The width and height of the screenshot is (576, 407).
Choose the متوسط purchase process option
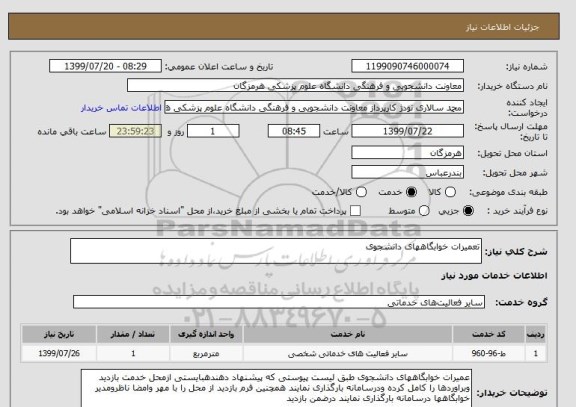point(424,211)
